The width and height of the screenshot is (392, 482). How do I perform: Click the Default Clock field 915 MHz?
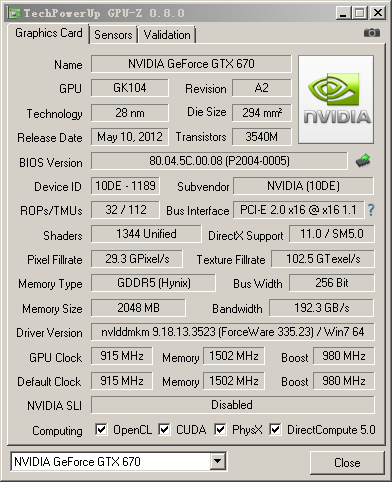[122, 381]
